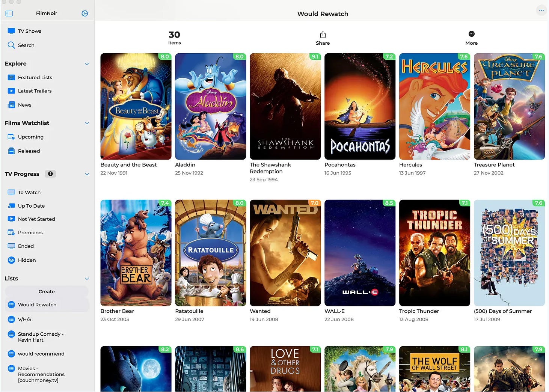Open the Pocahontas poster
This screenshot has width=549, height=392.
[360, 106]
